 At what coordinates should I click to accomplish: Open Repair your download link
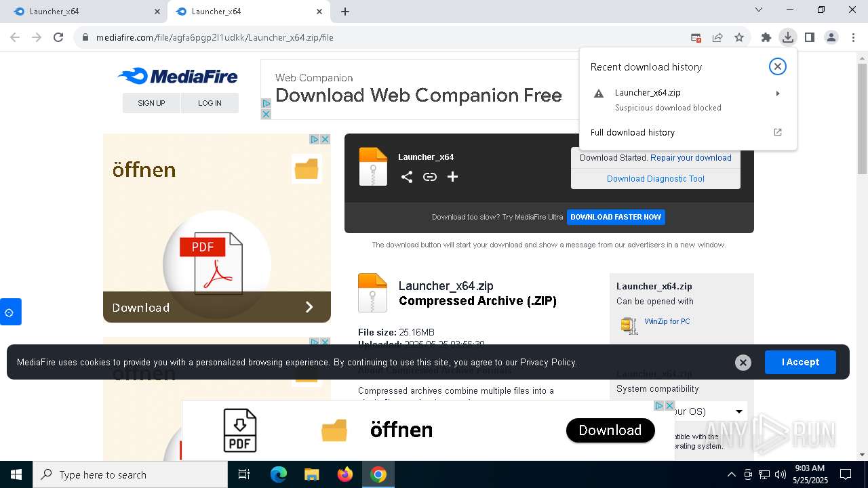point(691,158)
